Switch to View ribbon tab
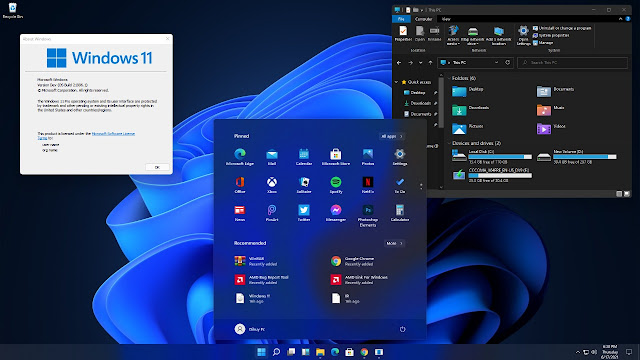 (x=446, y=19)
